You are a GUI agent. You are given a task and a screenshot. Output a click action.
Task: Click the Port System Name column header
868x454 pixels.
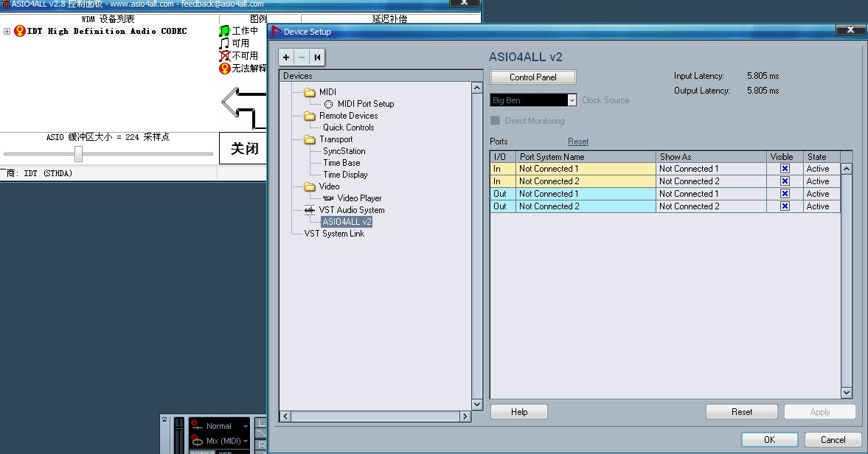pos(586,157)
